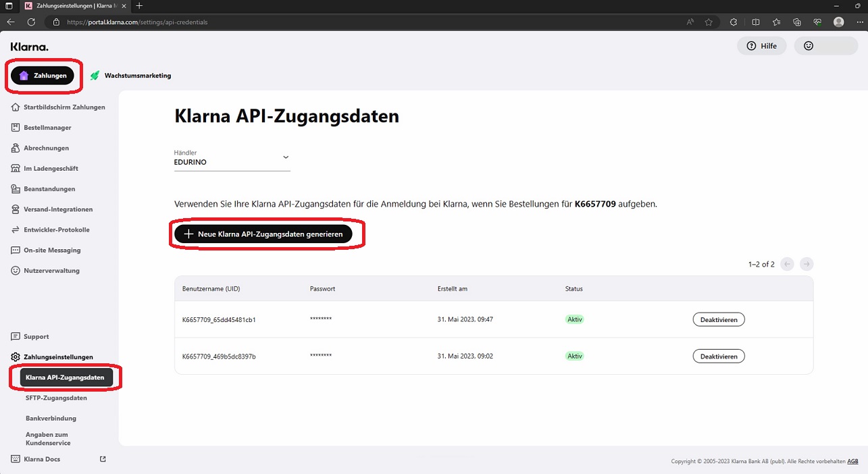
Task: Open the AGB link in footer
Action: [x=852, y=461]
